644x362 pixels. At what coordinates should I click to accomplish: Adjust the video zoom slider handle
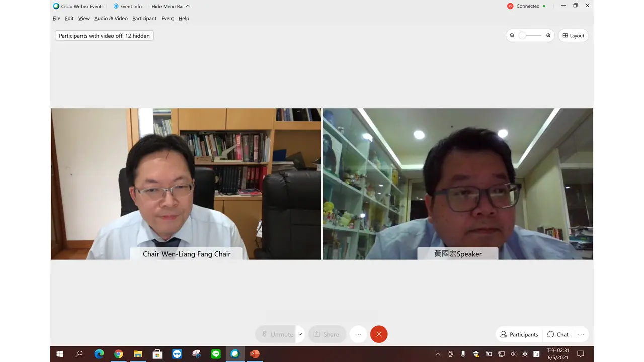523,36
